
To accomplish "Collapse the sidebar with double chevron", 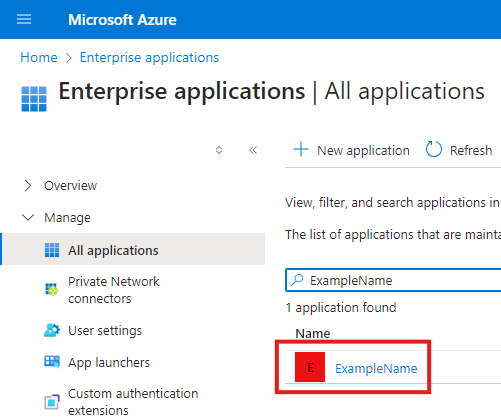I will pyautogui.click(x=253, y=150).
